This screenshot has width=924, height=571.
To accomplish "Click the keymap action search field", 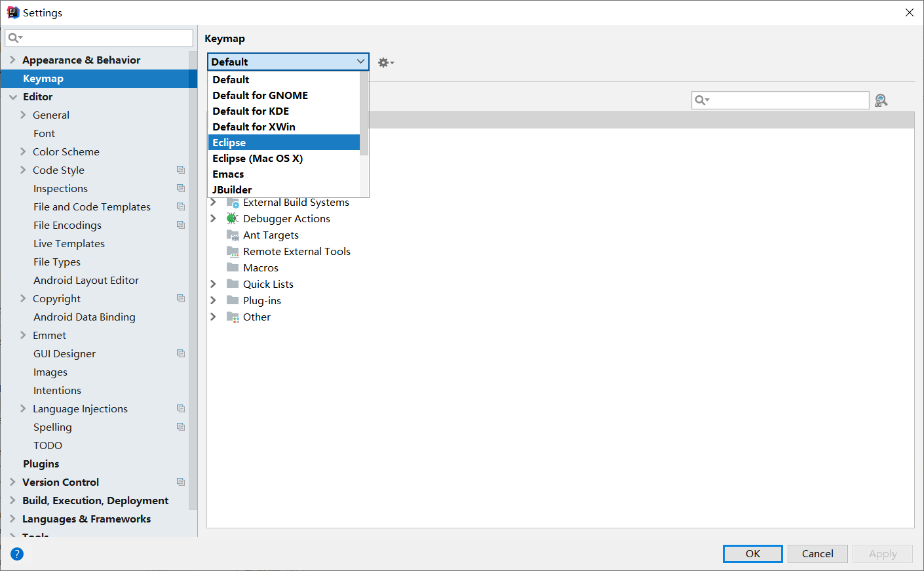I will [x=780, y=100].
